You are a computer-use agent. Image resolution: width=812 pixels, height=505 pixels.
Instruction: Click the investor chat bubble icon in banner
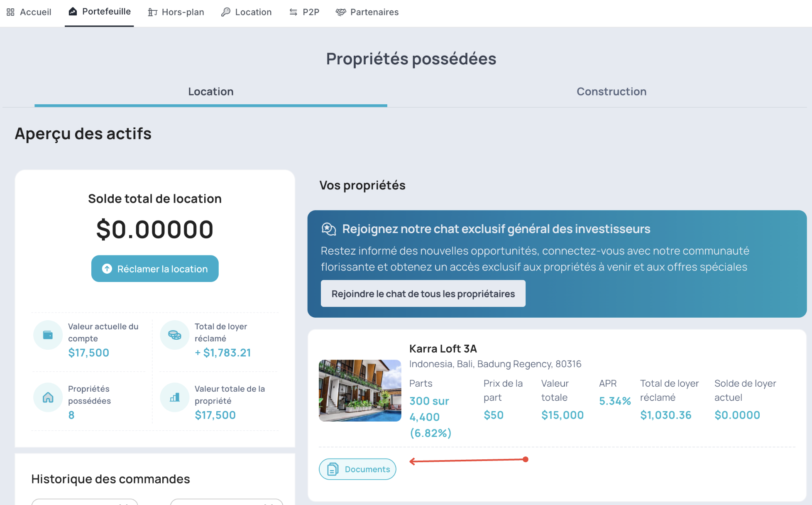coord(328,229)
